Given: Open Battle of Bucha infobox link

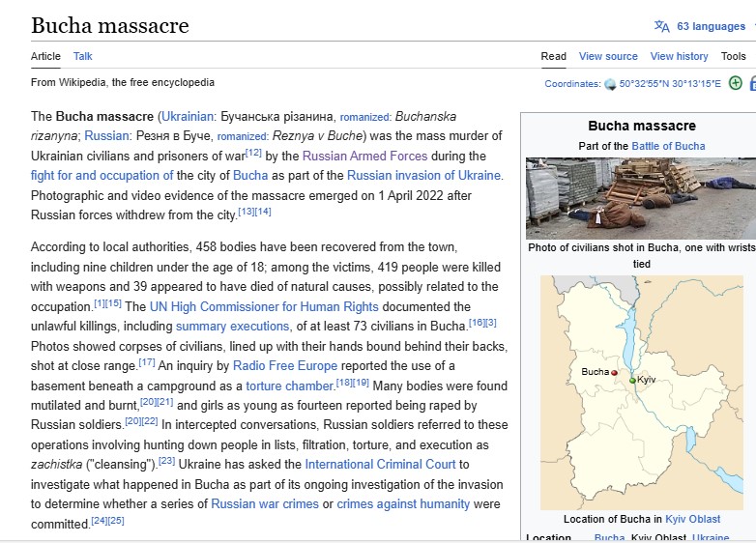Looking at the screenshot, I should (x=668, y=146).
